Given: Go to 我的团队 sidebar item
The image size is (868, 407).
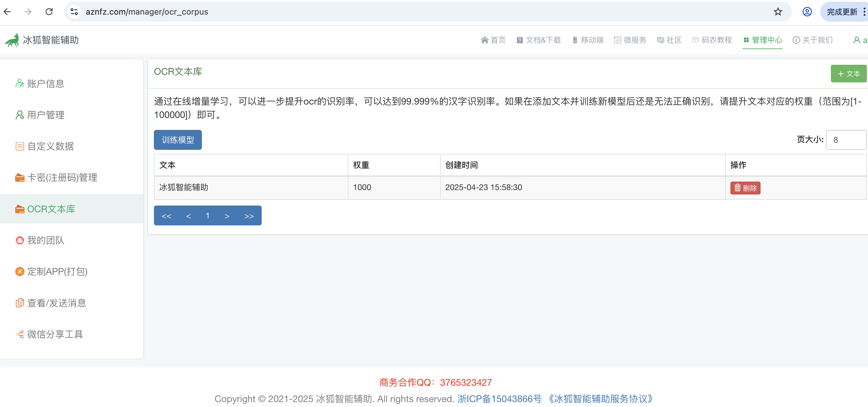Looking at the screenshot, I should [46, 240].
